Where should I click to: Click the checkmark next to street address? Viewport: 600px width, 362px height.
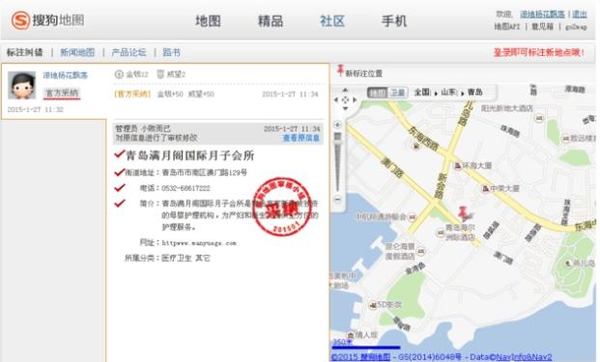tap(120, 172)
